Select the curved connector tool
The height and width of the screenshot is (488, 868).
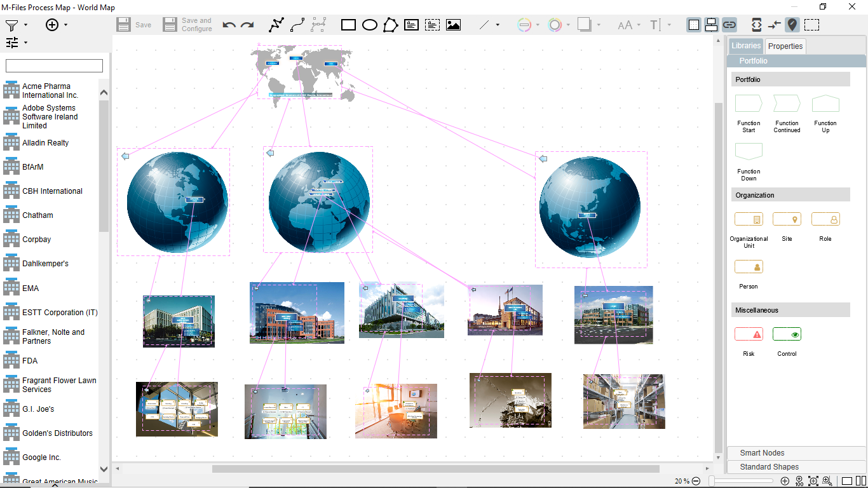click(297, 25)
